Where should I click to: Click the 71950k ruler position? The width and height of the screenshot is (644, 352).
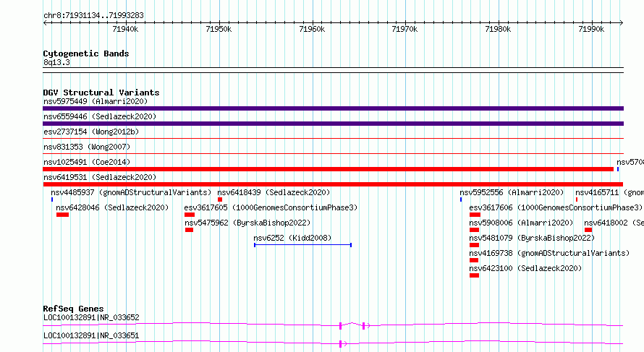click(x=219, y=29)
